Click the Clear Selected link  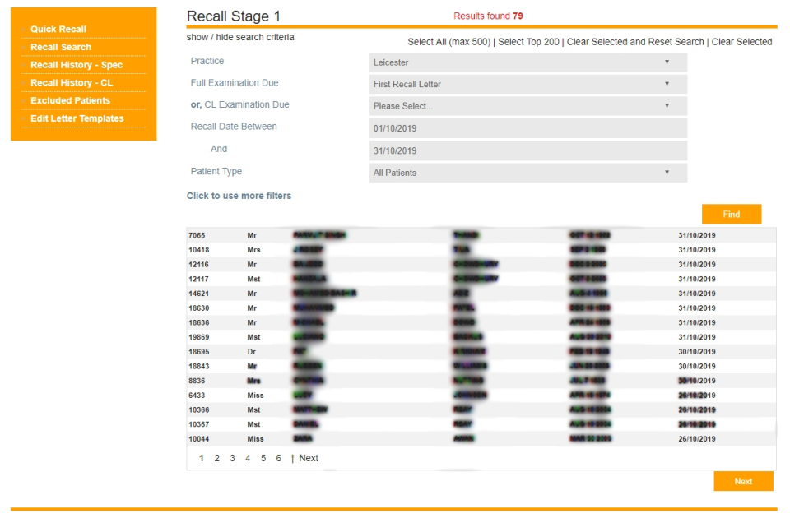pyautogui.click(x=741, y=42)
